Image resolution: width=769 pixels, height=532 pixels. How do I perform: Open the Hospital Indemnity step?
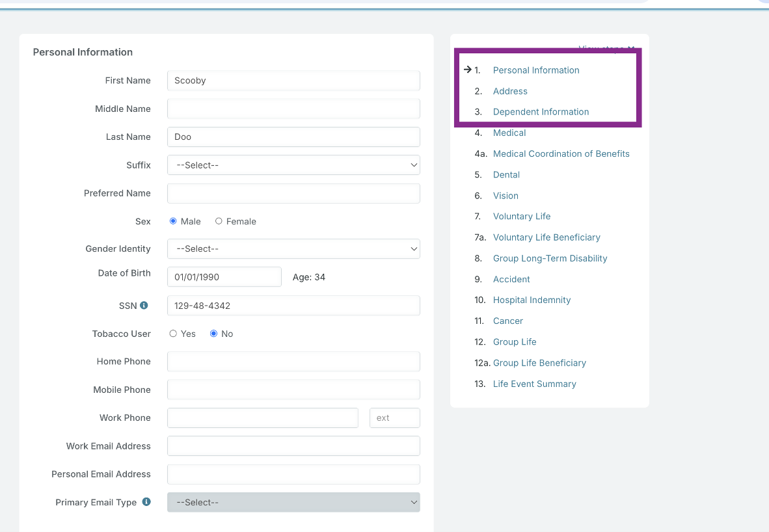pos(532,300)
